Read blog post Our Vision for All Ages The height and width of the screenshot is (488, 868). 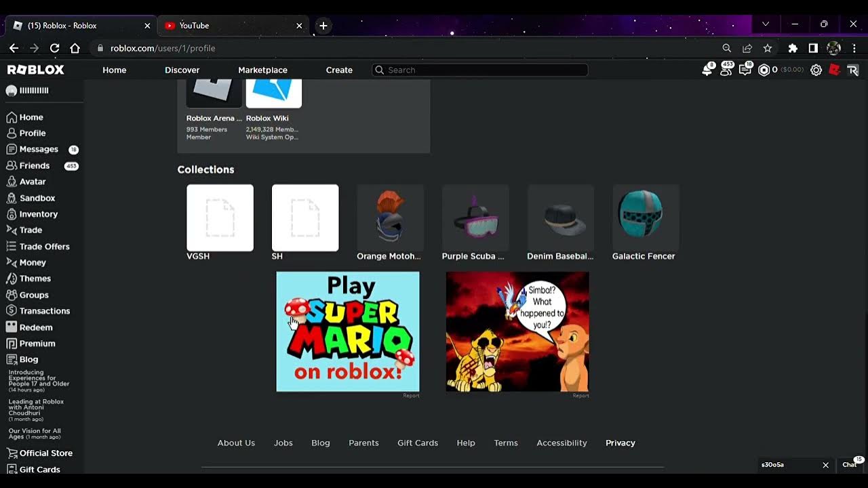(35, 434)
